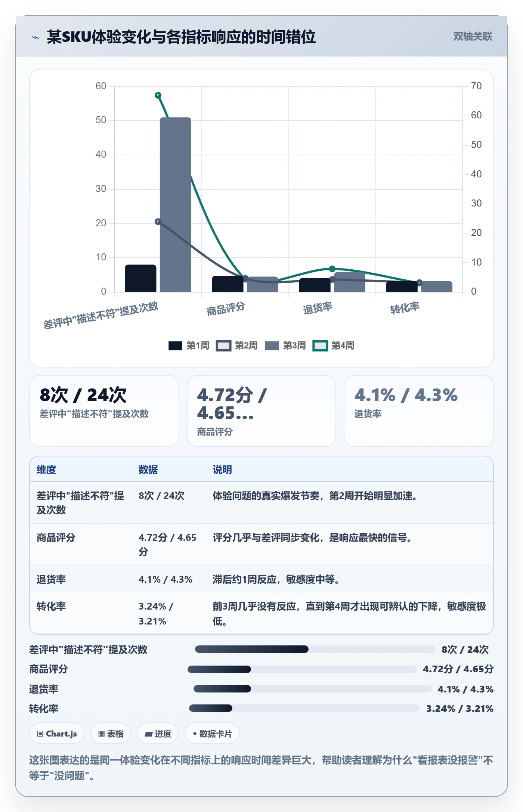Click '滞后约1周反应，敏感度中等。' in the table

[276, 579]
